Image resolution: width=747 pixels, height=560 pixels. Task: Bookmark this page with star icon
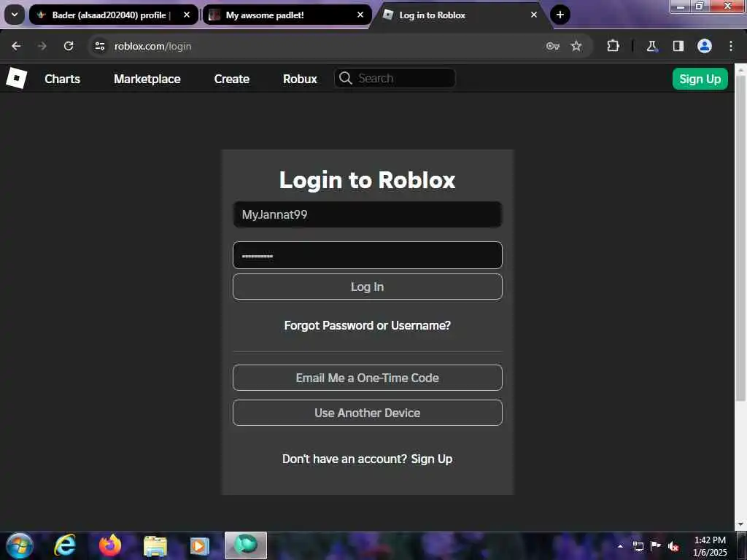576,46
